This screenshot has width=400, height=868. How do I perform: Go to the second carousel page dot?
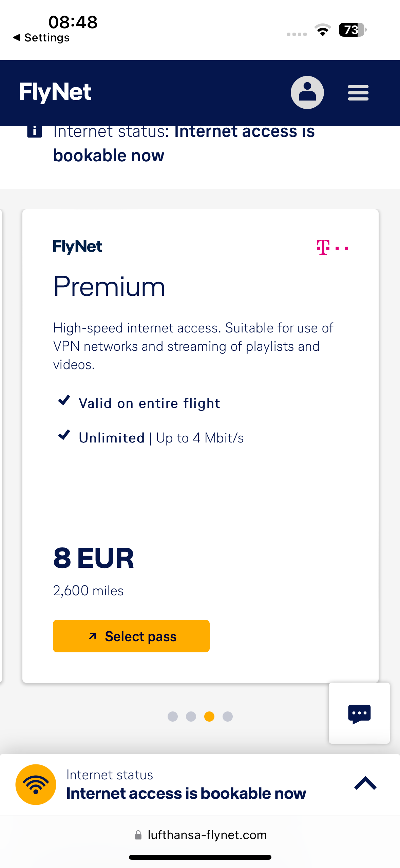(x=191, y=717)
